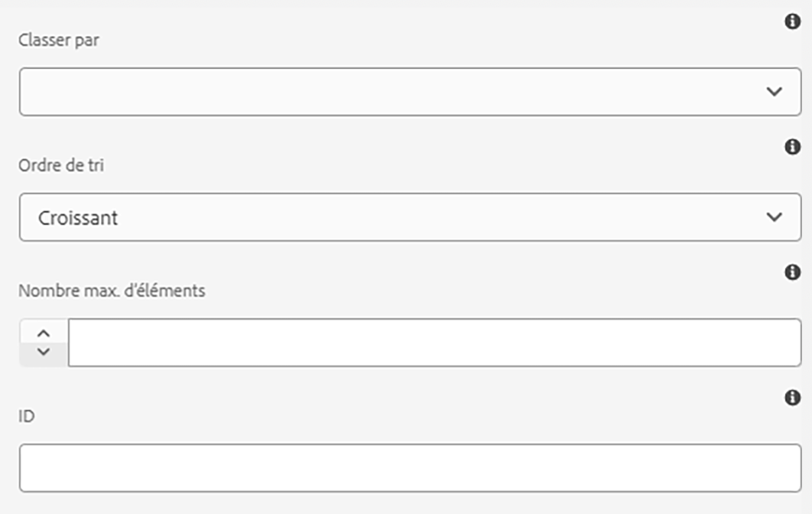Image resolution: width=812 pixels, height=514 pixels.
Task: Click the Nombre max. d'éléments label
Action: [112, 291]
